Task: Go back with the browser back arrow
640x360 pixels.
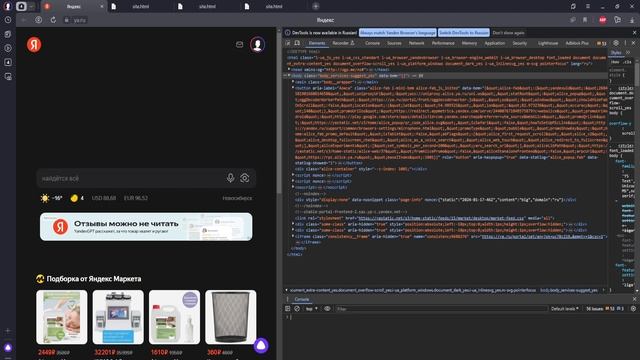Action: tap(24, 20)
